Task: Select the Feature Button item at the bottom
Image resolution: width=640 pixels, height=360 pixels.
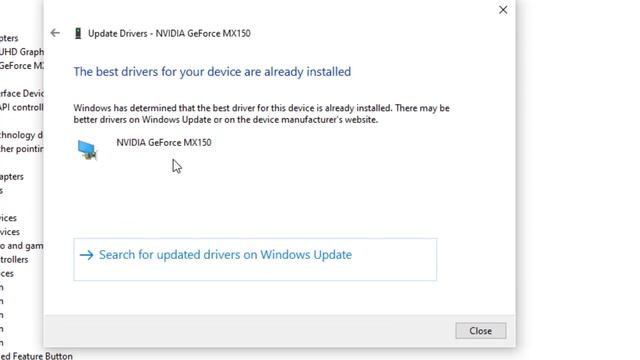Action: coord(36,356)
